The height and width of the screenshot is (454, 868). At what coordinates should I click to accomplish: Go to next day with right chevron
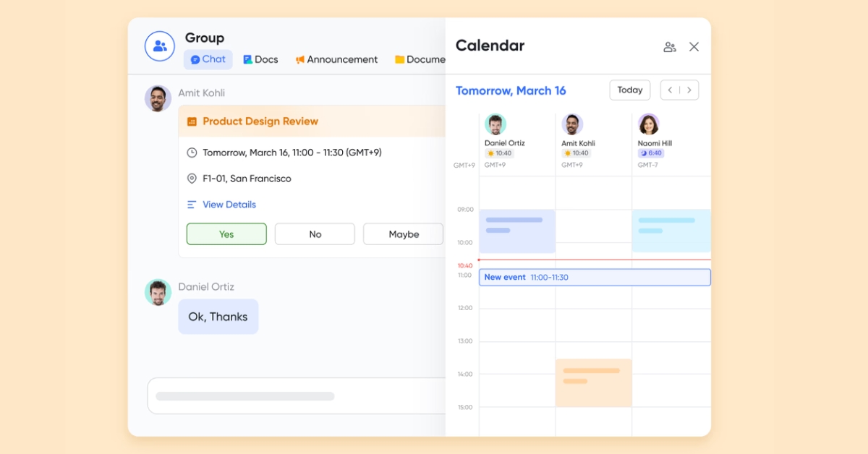click(x=689, y=90)
